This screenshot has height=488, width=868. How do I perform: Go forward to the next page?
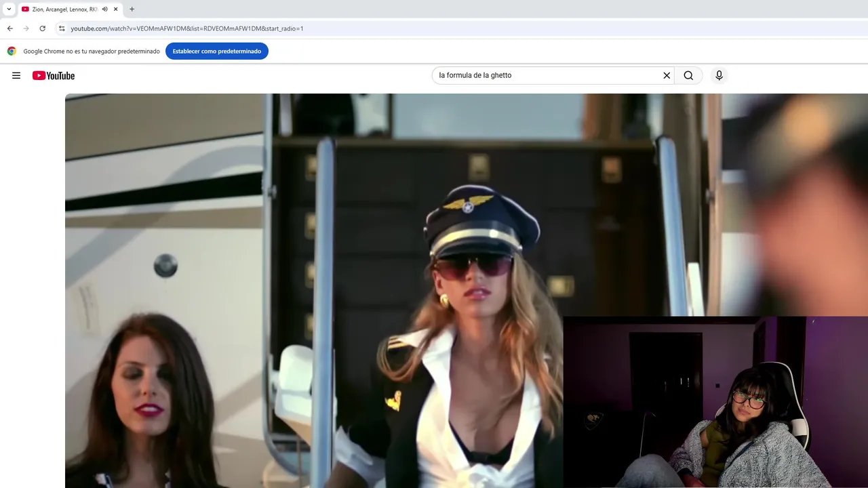click(x=26, y=28)
